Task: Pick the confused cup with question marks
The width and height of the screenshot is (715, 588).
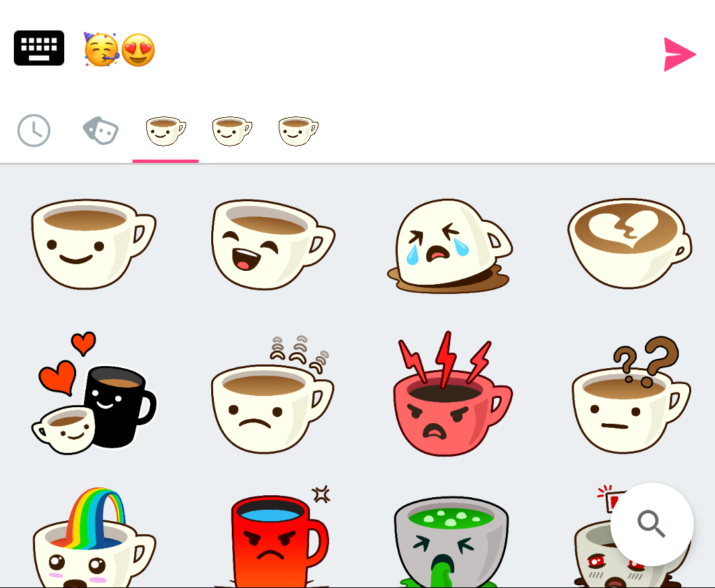Action: click(x=632, y=395)
